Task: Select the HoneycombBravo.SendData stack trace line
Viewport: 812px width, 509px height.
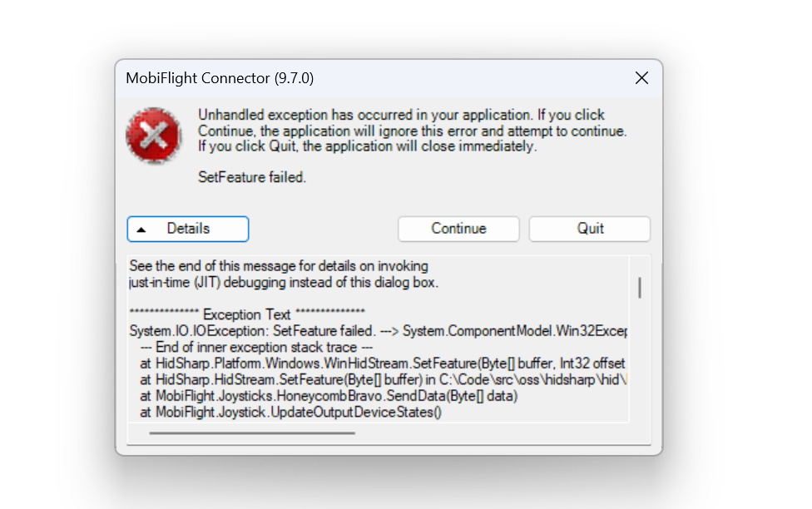Action: coord(316,396)
